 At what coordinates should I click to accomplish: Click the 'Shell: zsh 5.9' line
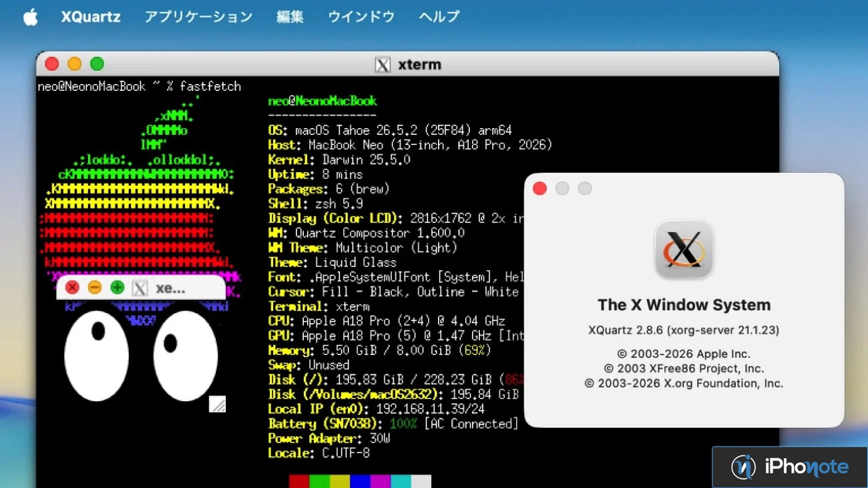pyautogui.click(x=316, y=204)
